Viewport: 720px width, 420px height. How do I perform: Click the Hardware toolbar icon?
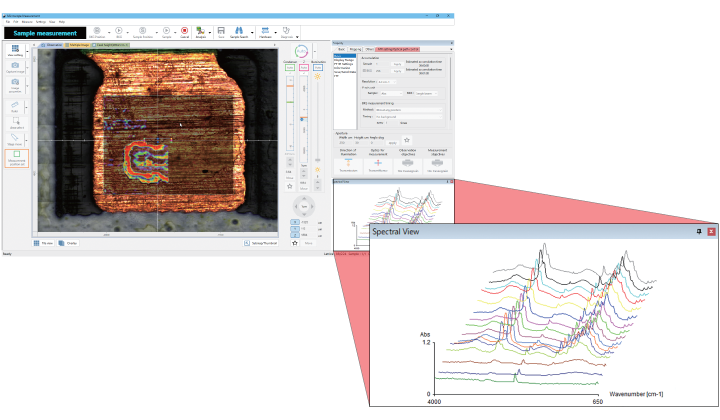[266, 32]
